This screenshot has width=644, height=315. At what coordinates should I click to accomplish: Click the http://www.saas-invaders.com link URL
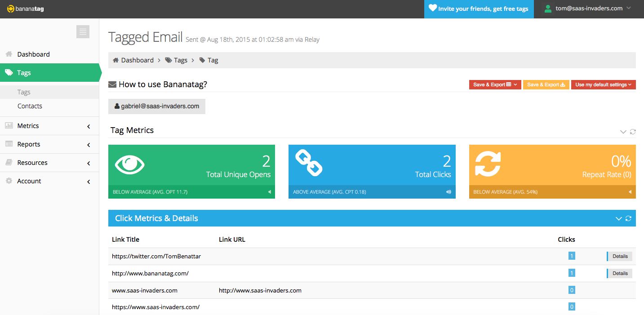tap(260, 290)
